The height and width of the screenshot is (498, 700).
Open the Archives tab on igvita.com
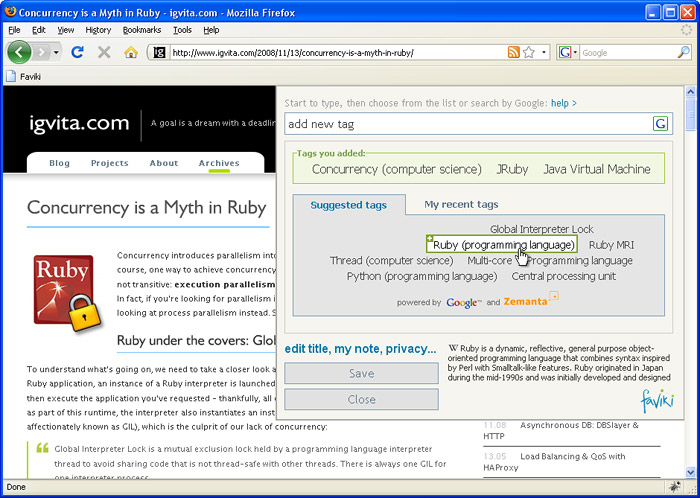[x=218, y=163]
